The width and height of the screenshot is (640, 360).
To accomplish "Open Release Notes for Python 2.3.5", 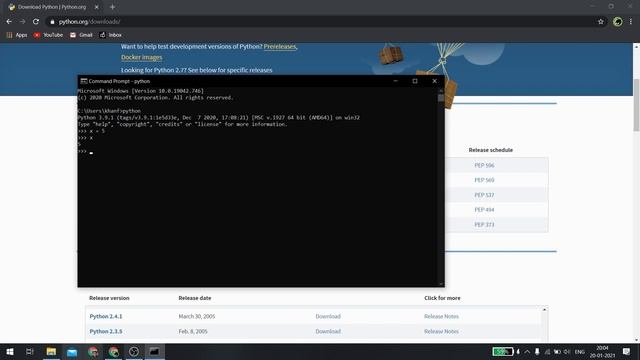I will point(441,331).
